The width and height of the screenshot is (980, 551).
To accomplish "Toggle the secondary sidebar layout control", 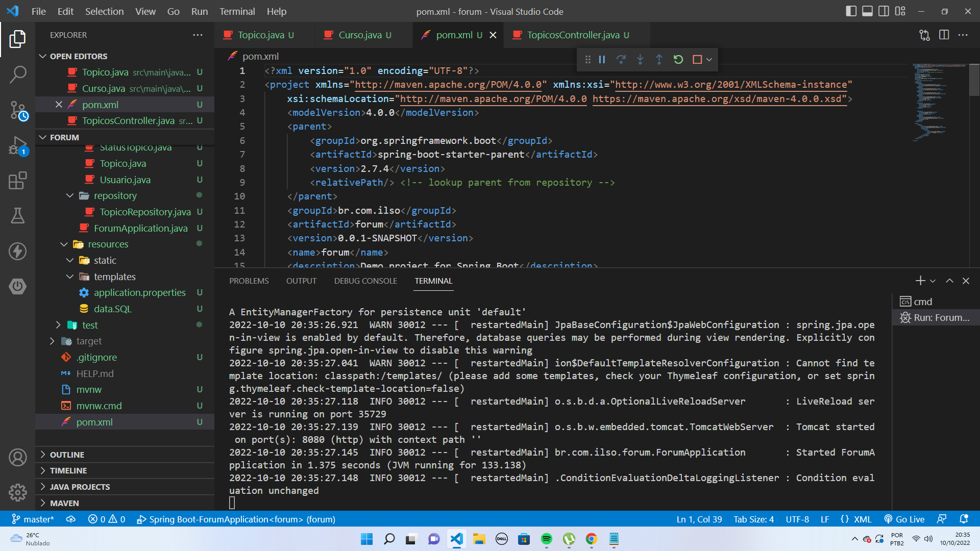I will [x=884, y=11].
